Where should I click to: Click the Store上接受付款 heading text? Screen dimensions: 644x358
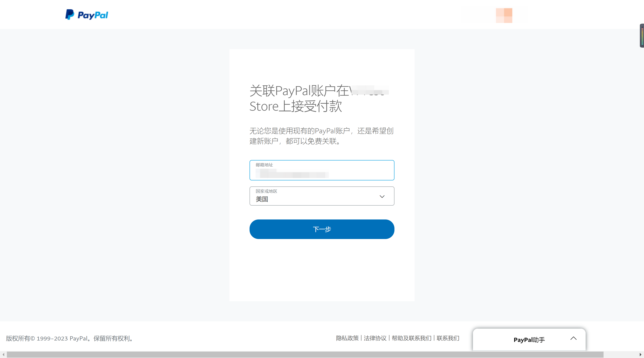(295, 106)
